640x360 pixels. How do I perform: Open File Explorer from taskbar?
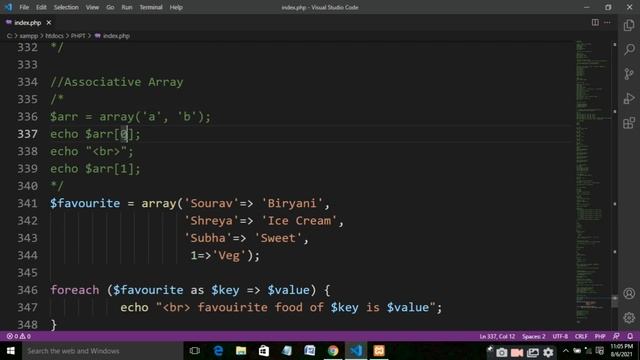pos(241,351)
